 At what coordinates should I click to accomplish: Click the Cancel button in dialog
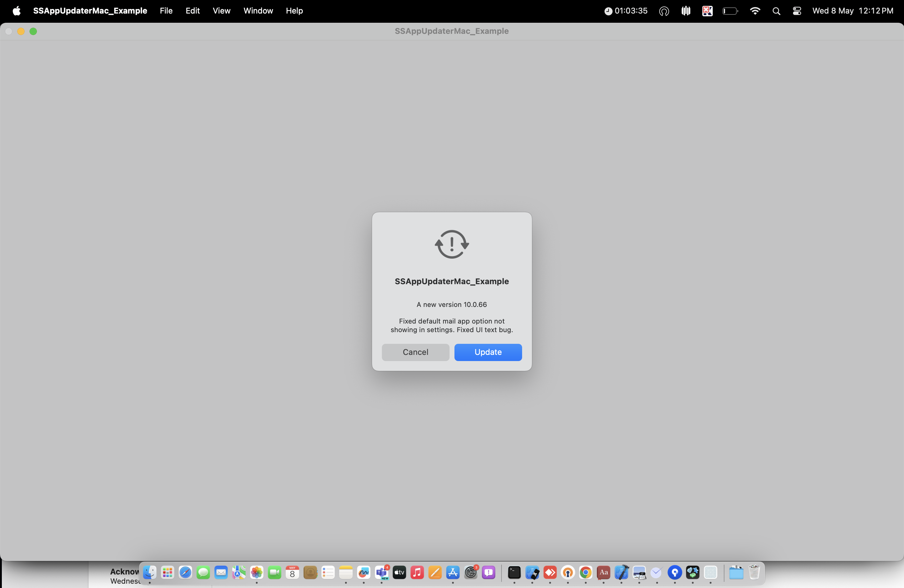tap(415, 352)
